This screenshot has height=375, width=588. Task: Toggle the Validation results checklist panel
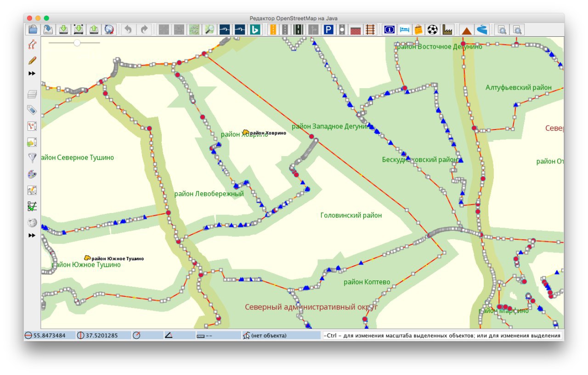32,207
